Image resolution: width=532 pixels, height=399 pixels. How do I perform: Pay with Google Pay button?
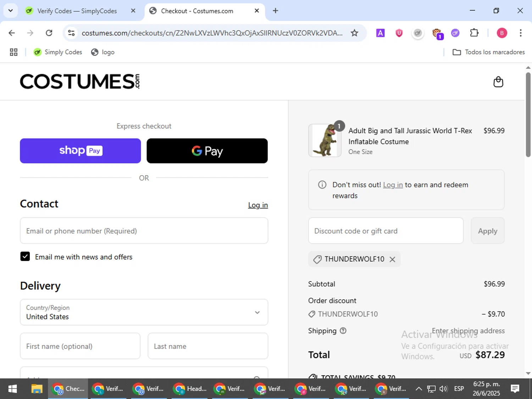click(x=207, y=151)
